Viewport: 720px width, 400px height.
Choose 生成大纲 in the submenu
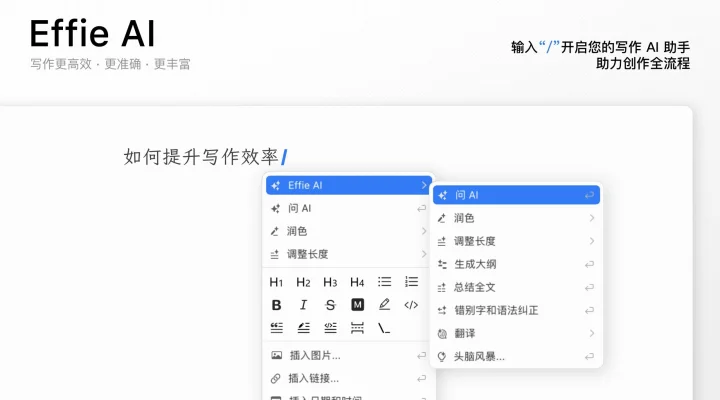pyautogui.click(x=516, y=264)
